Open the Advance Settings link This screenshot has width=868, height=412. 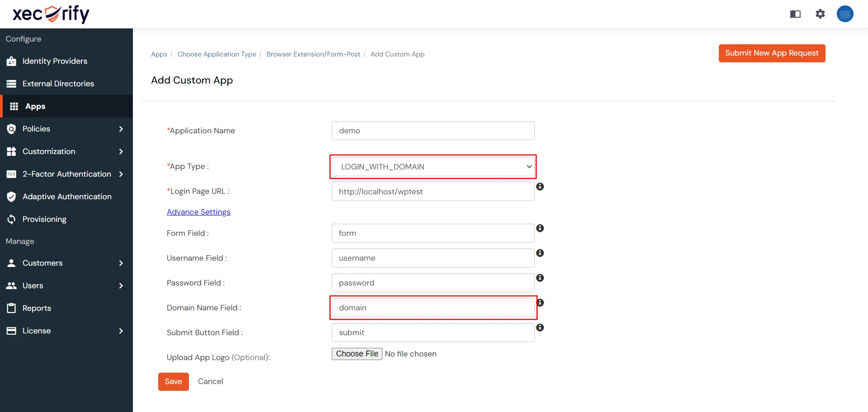pos(198,211)
